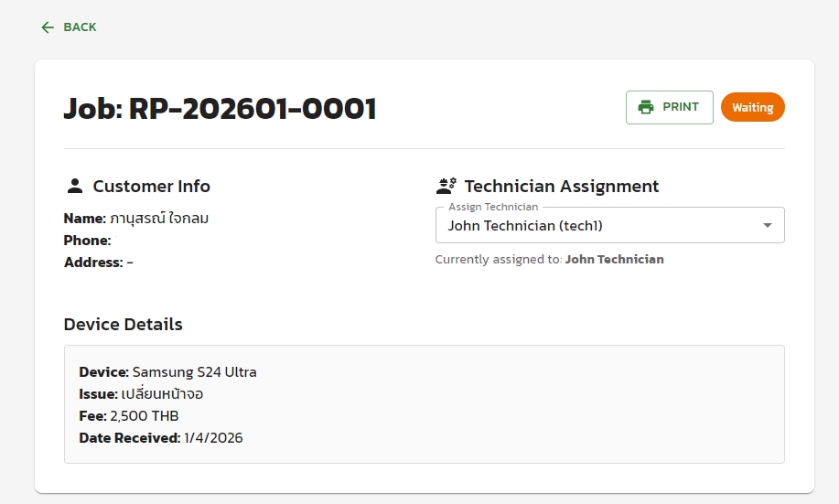Click the Waiting status badge

pyautogui.click(x=753, y=108)
